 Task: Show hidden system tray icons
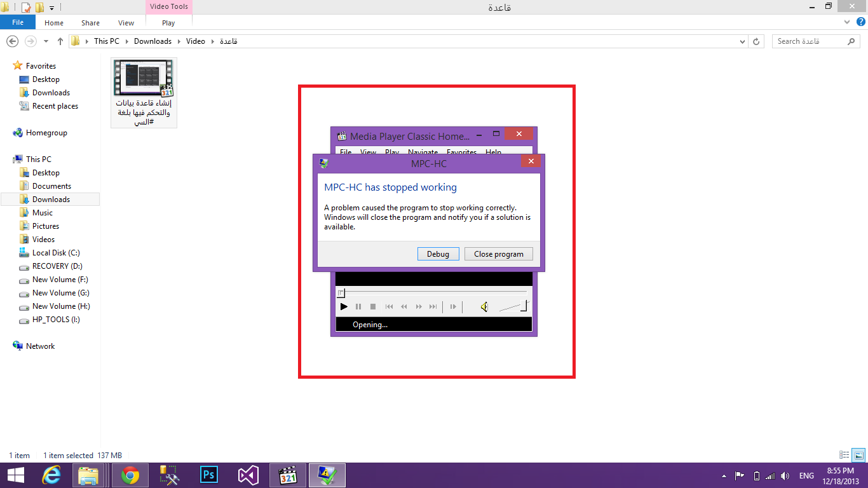tap(724, 476)
